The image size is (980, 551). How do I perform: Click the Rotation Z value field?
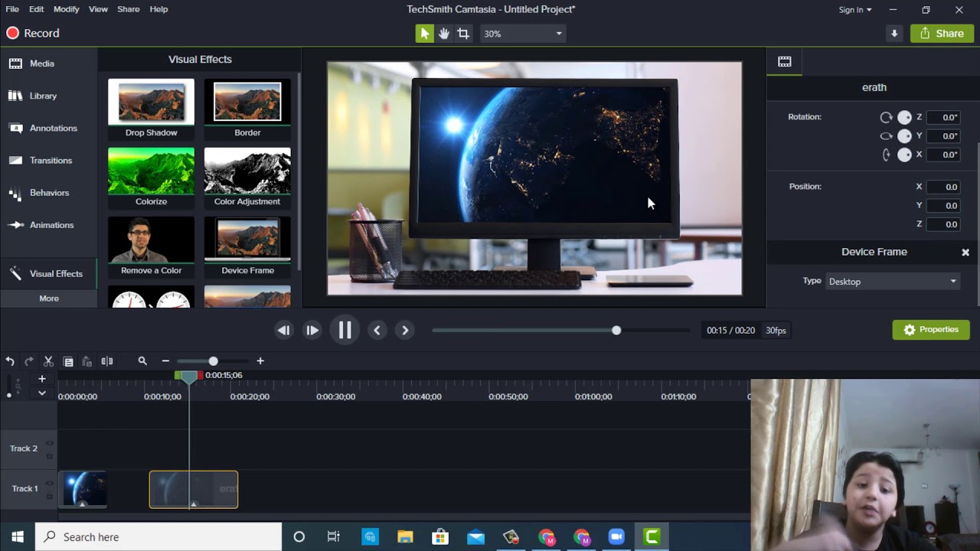tap(943, 117)
